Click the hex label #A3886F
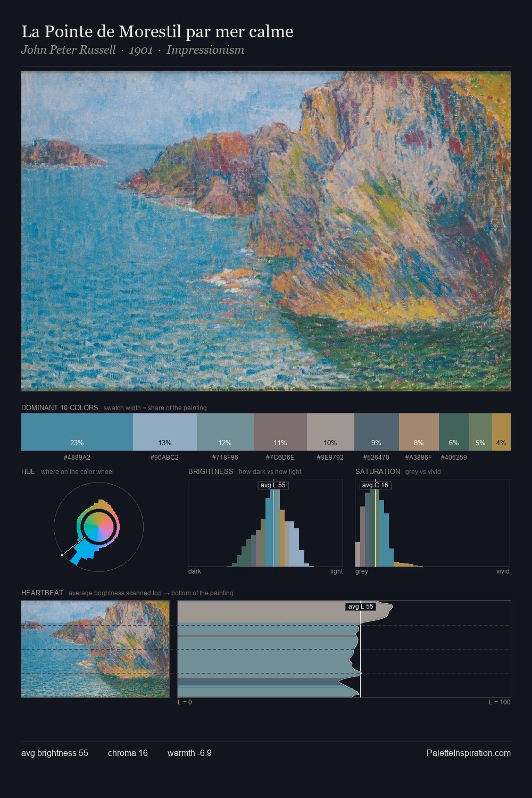 point(419,458)
